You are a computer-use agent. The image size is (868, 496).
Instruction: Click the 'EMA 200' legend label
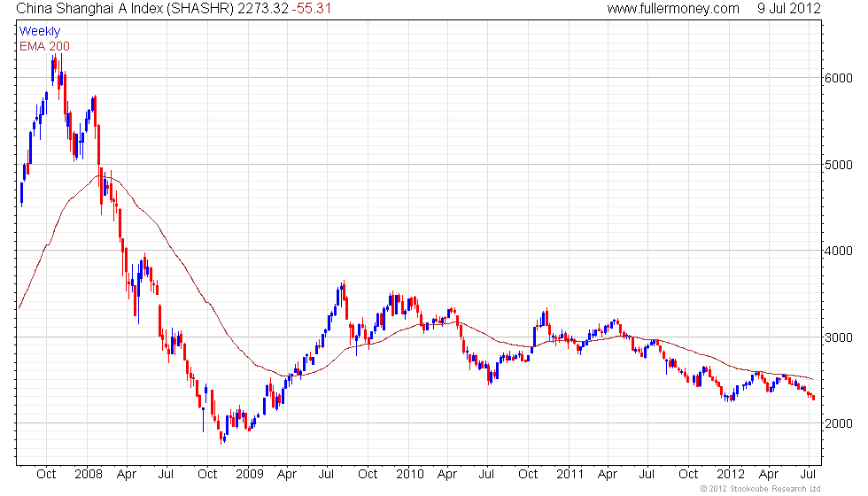click(x=44, y=46)
